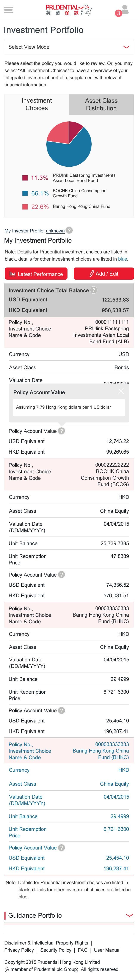
Task: Open help beside first BHKC Policy Account Value
Action: [x=61, y=710]
